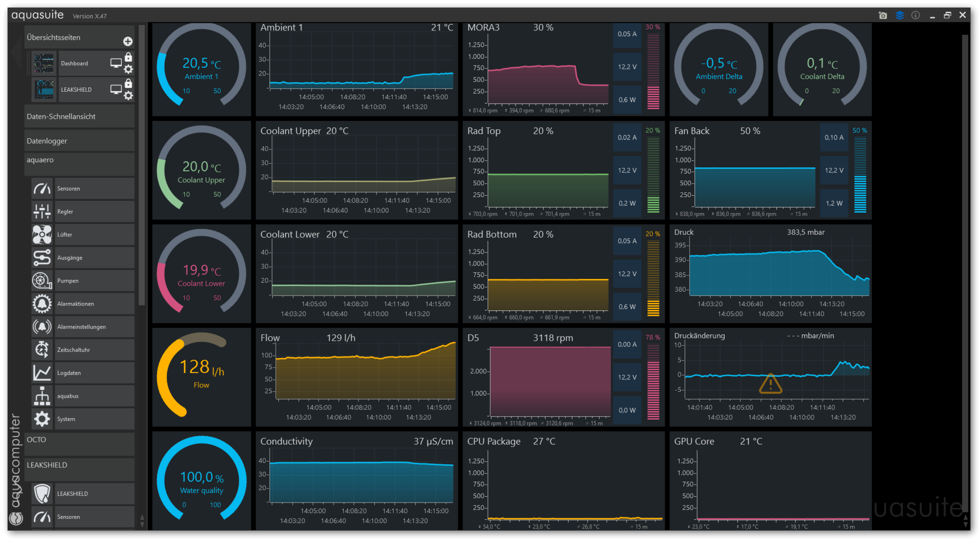Click the Alarmaktionen bell icon
This screenshot has height=540, width=980.
coord(42,304)
